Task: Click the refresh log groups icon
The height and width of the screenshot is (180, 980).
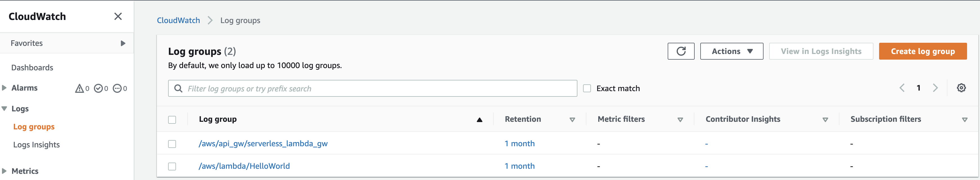Action: click(681, 51)
